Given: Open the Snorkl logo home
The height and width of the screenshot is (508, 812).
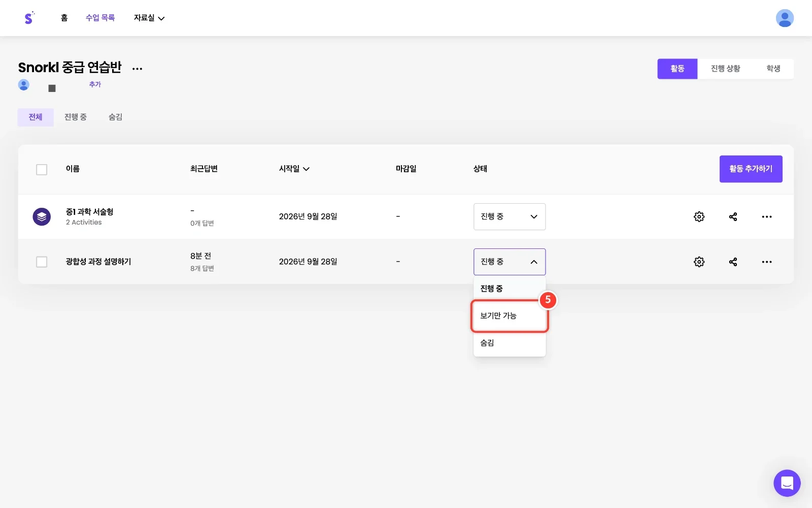Looking at the screenshot, I should 29,18.
